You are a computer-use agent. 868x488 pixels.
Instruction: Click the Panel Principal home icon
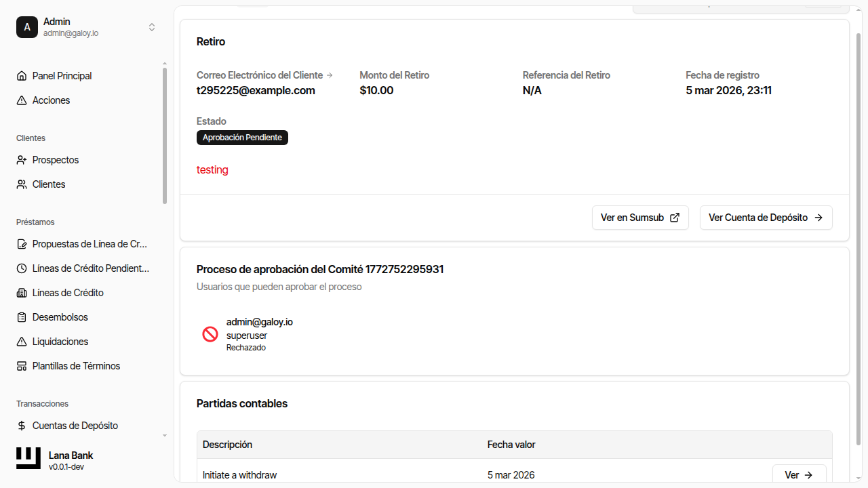[x=22, y=76]
